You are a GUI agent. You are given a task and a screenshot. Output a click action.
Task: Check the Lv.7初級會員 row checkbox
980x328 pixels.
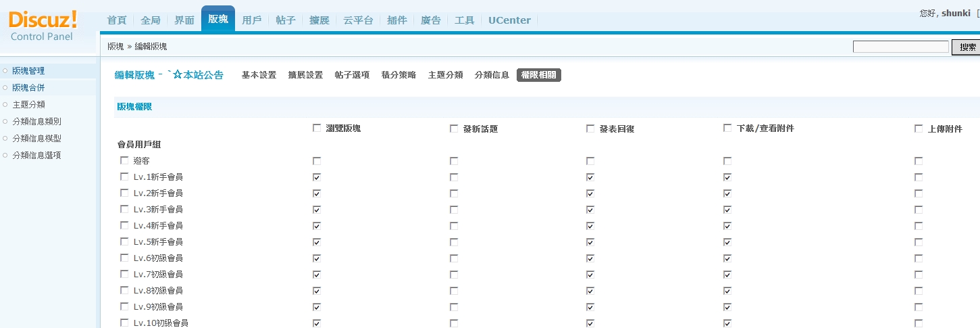[x=124, y=274]
